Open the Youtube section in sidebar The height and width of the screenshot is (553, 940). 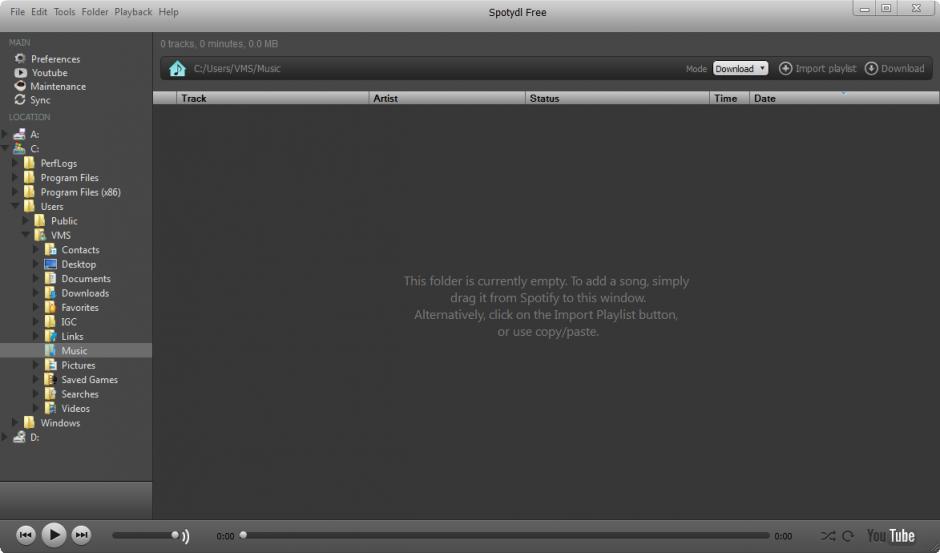[49, 73]
